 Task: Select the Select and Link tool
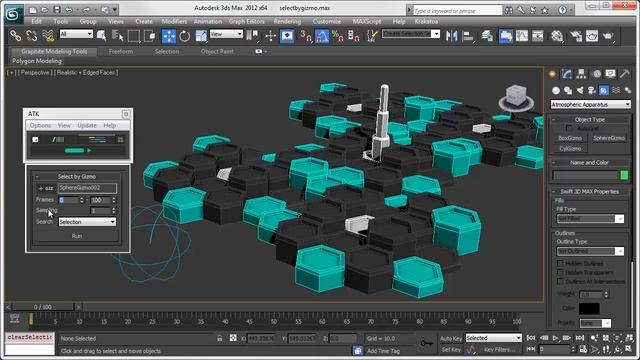click(16, 36)
